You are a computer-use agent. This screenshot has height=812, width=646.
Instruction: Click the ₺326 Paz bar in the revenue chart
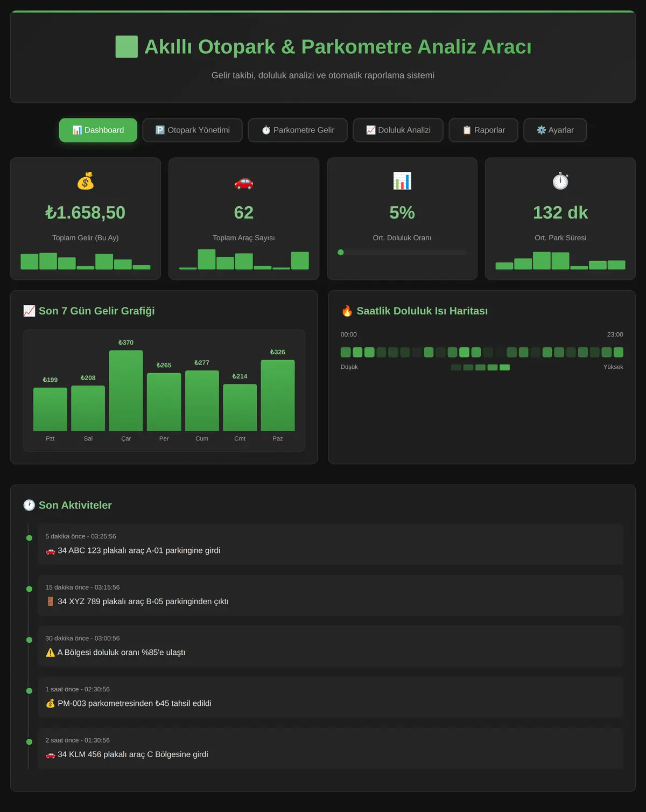coord(278,395)
